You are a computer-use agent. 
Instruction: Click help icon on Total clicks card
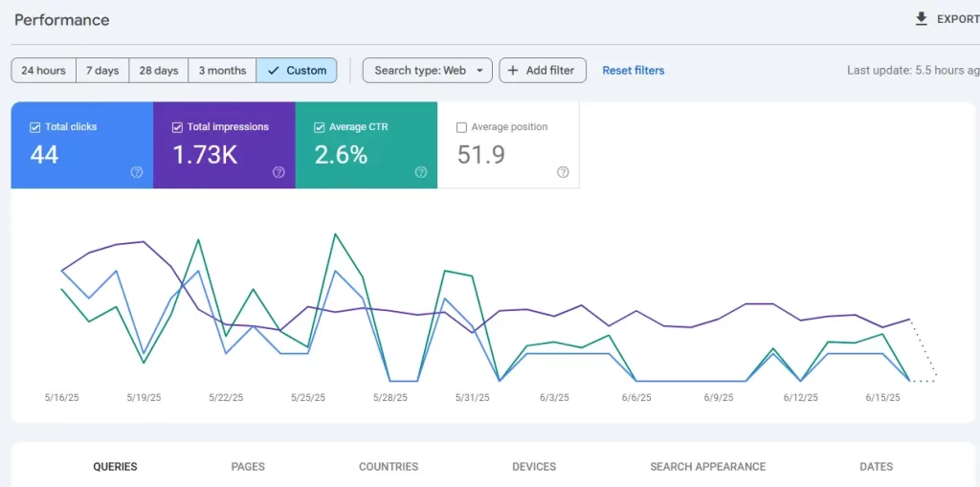click(x=137, y=172)
